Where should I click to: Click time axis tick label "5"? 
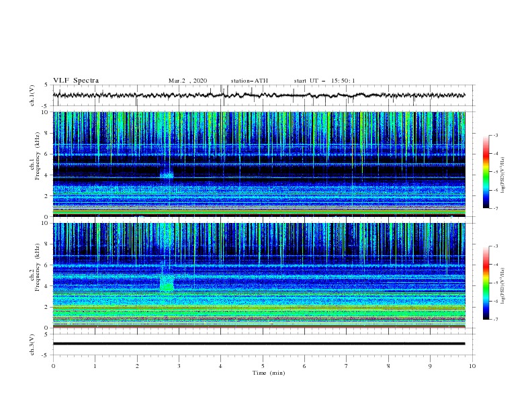(x=263, y=366)
